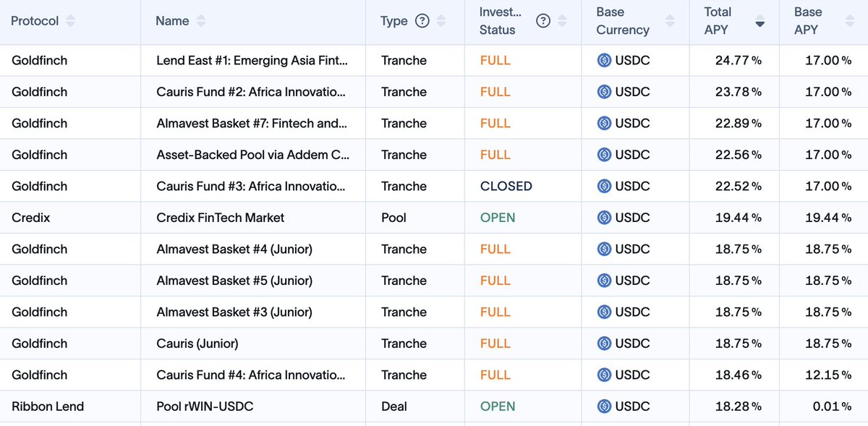Viewport: 868px width, 426px height.
Task: Open Cauris Fund #2: Africa Innovation pool
Action: point(251,92)
